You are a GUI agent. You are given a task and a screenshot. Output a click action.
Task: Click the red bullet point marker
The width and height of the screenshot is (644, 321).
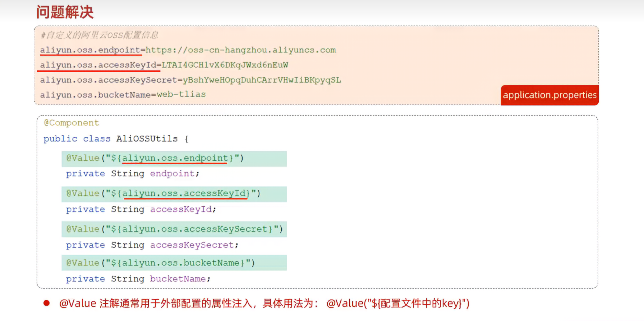pyautogui.click(x=47, y=303)
